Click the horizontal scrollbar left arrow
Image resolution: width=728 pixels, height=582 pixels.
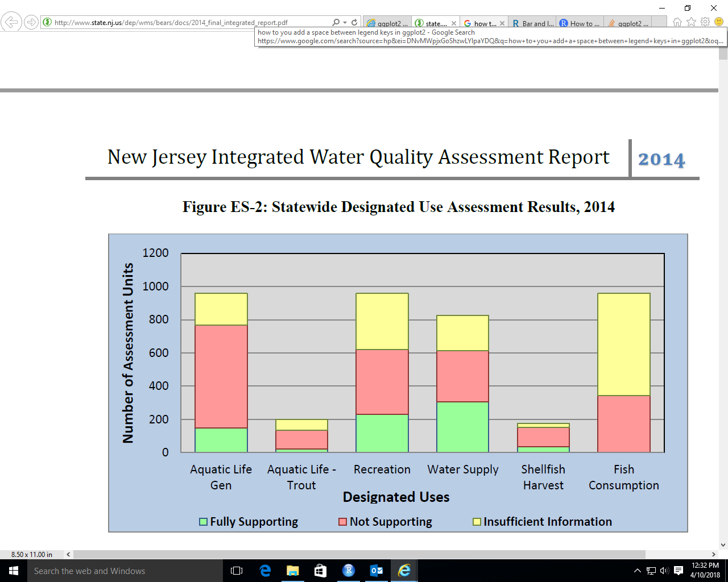tap(68, 554)
